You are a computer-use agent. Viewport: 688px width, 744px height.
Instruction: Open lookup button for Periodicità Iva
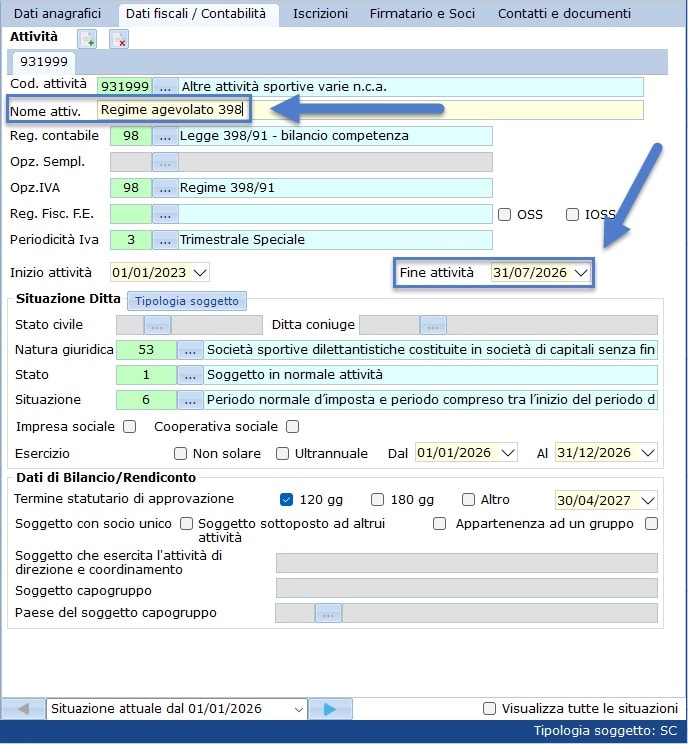165,240
